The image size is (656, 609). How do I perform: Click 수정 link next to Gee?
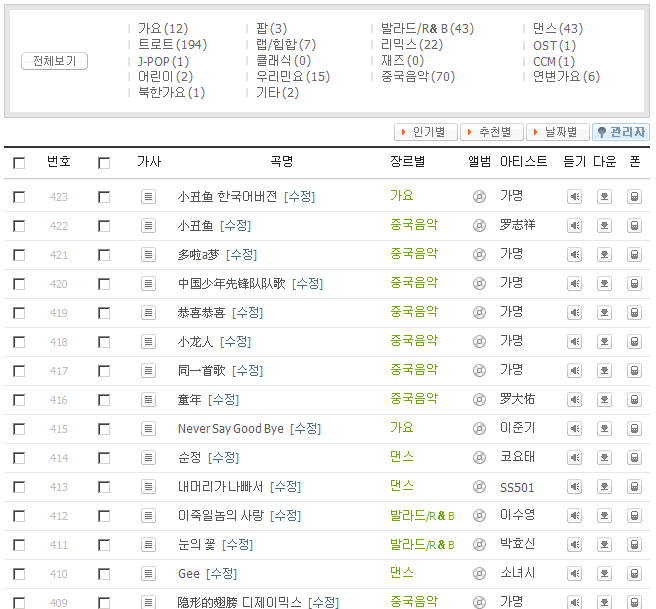pos(221,574)
